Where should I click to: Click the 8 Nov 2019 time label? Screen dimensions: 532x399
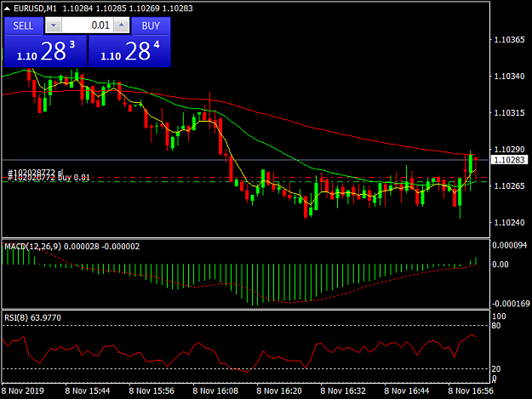(23, 390)
